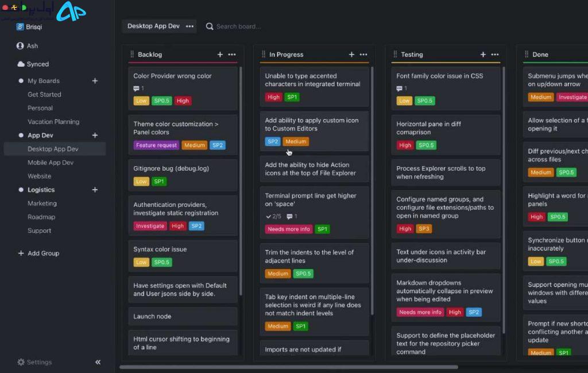The width and height of the screenshot is (588, 373).
Task: Add a card to Testing list
Action: 483,55
